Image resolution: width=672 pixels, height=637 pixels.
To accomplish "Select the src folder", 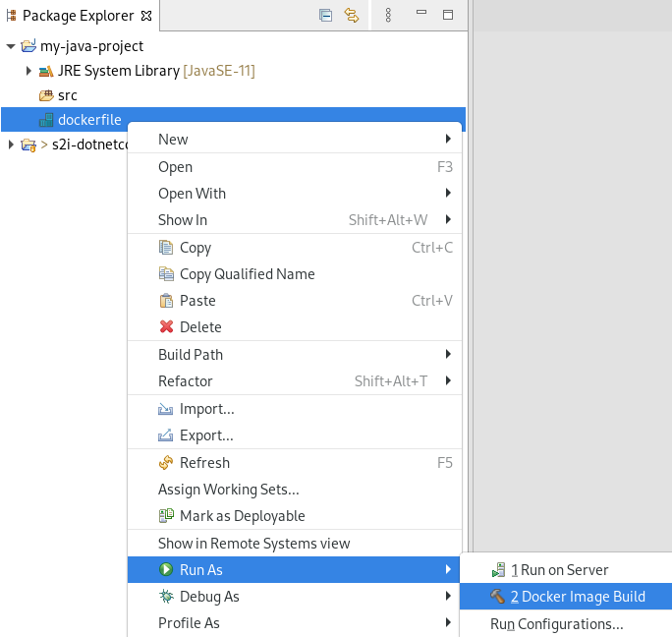I will click(x=67, y=95).
